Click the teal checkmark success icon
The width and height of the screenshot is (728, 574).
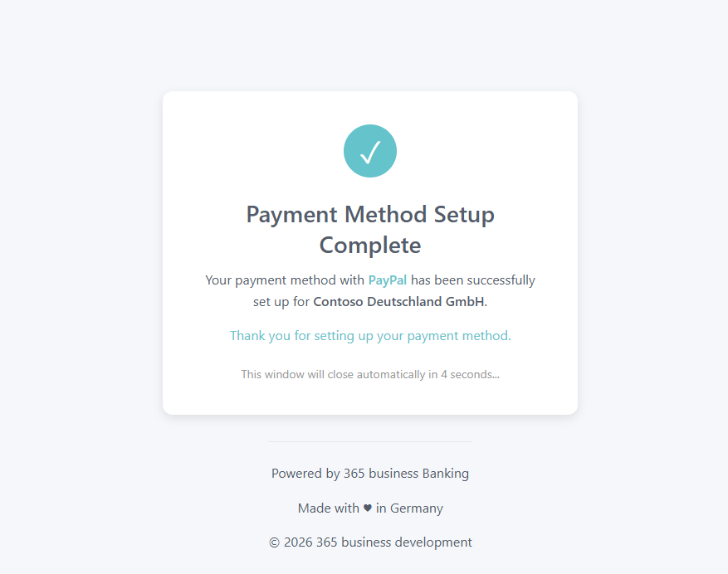tap(370, 151)
